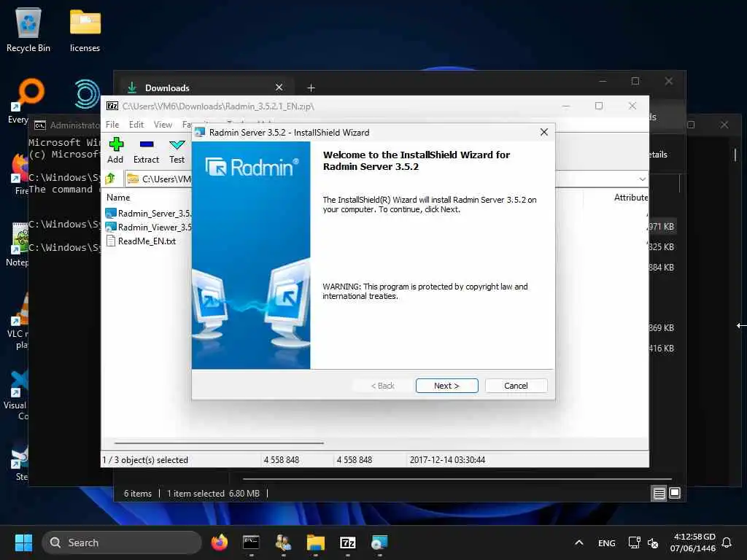Click Next in the InstallShield Wizard
747x560 pixels.
(446, 386)
